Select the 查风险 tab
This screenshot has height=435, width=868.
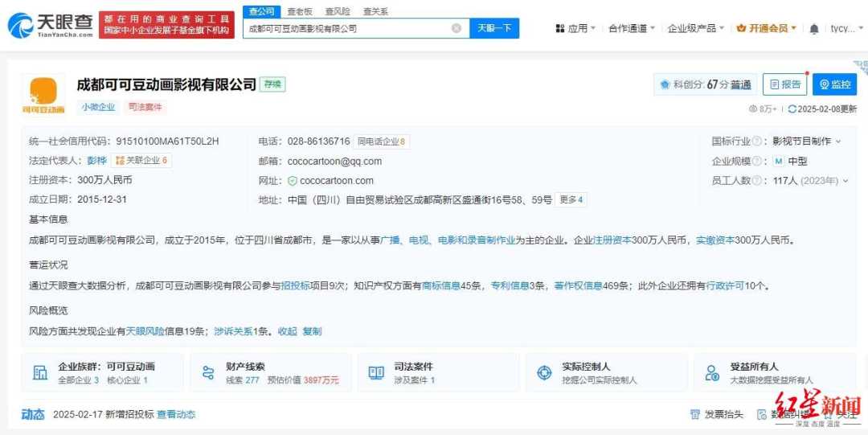(x=337, y=11)
